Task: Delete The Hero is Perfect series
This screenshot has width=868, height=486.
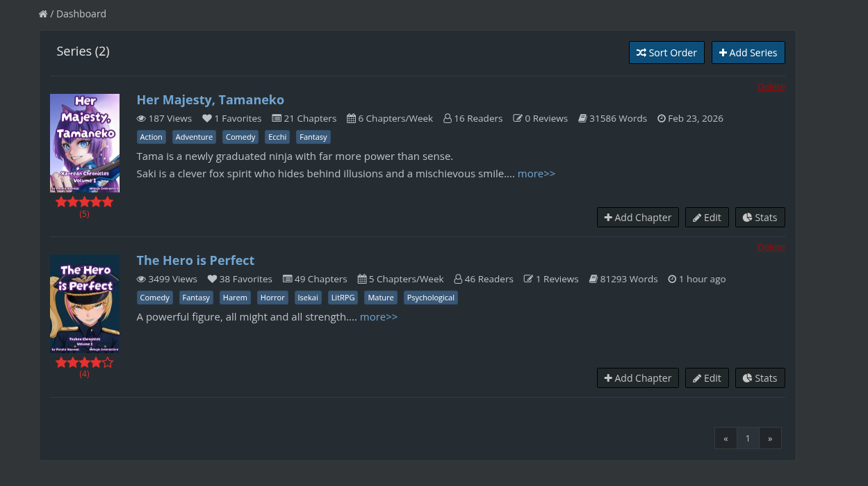Action: click(771, 248)
